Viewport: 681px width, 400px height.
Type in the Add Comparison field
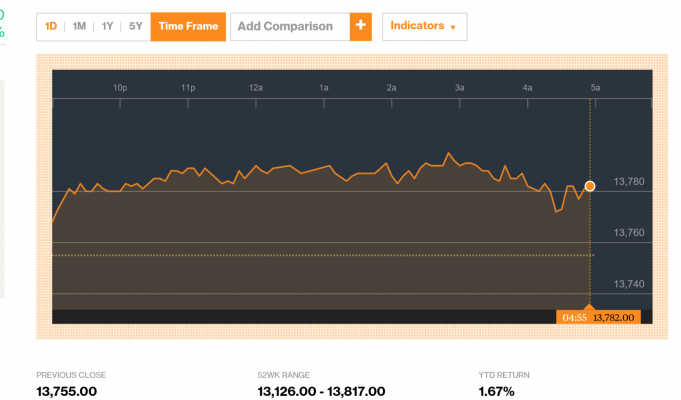pyautogui.click(x=290, y=26)
